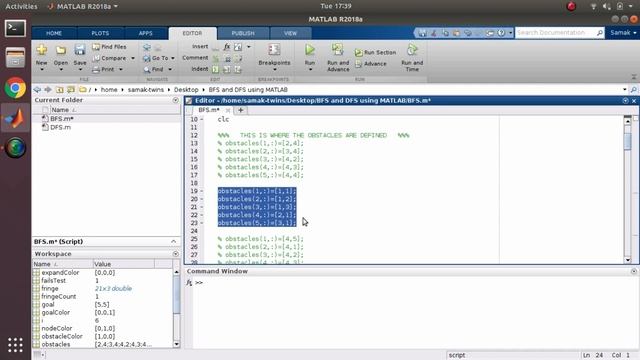Click the Print button
The height and width of the screenshot is (360, 640).
tap(103, 69)
